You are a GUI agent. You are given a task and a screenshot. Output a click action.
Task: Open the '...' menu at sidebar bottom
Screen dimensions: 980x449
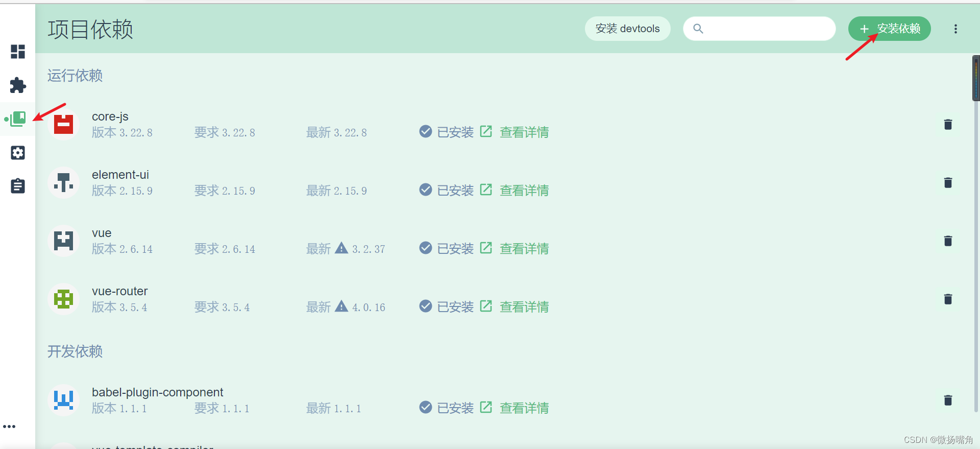(9, 427)
